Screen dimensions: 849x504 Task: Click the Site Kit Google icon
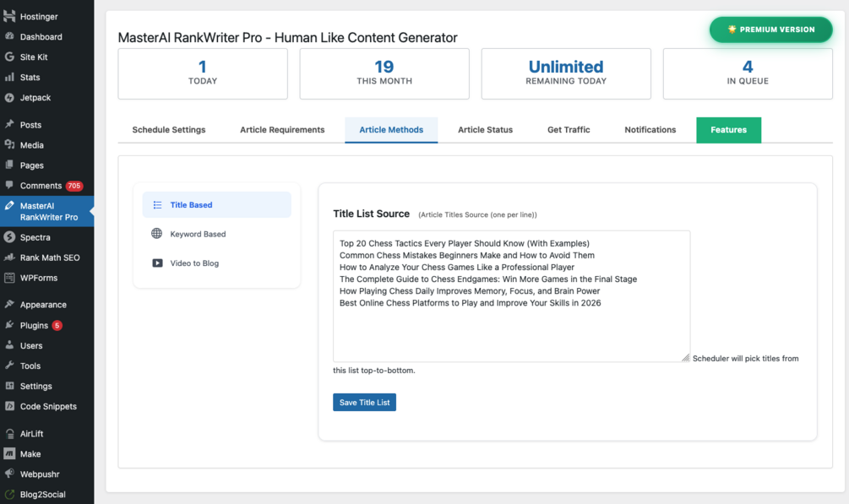9,57
